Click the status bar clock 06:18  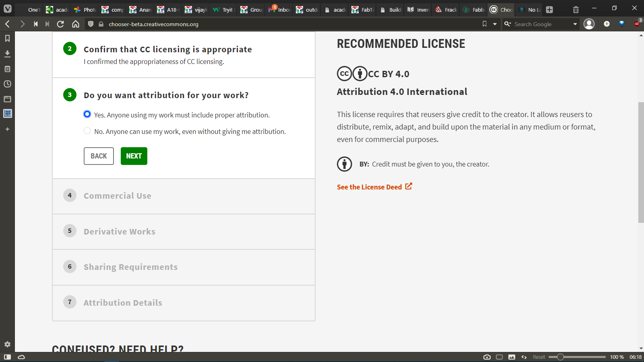click(x=636, y=357)
